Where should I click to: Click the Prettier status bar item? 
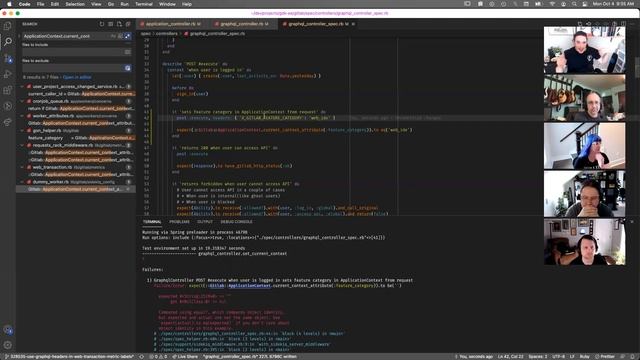point(604,357)
